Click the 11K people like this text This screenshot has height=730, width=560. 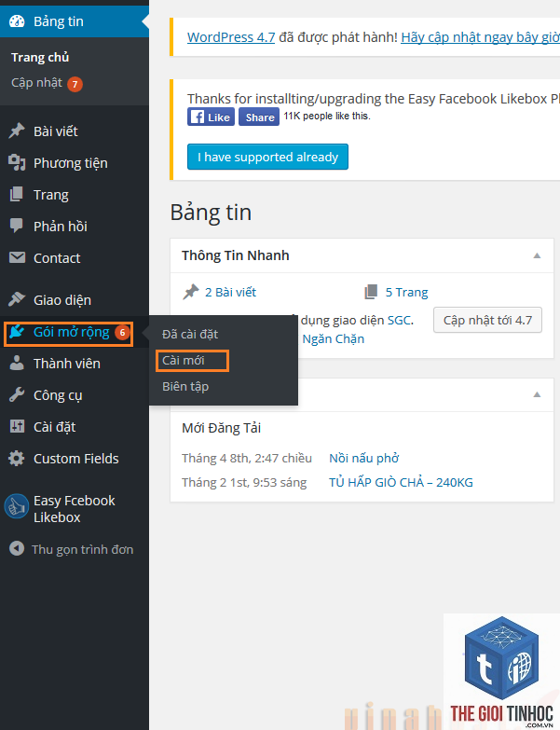327,116
